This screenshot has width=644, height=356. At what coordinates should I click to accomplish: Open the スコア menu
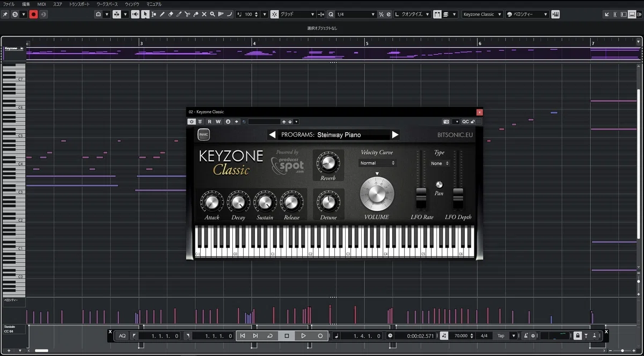(x=57, y=4)
